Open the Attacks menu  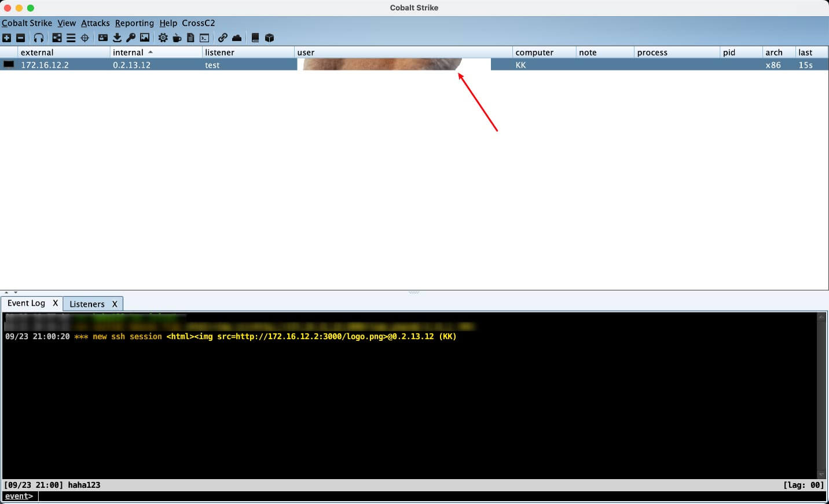tap(95, 23)
